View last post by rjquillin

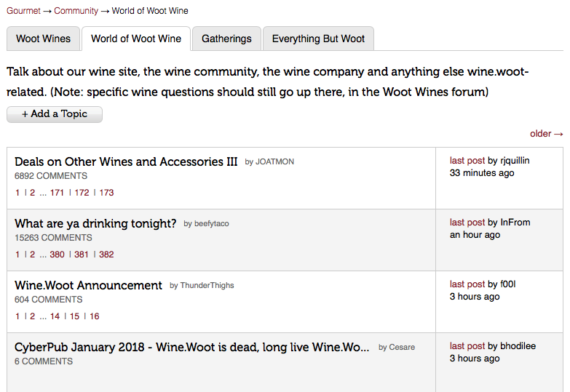pyautogui.click(x=467, y=161)
